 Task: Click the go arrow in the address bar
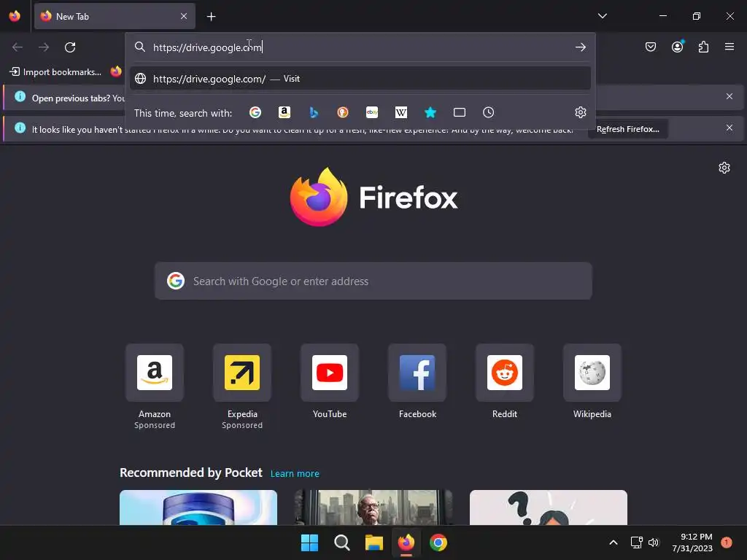[x=580, y=47]
